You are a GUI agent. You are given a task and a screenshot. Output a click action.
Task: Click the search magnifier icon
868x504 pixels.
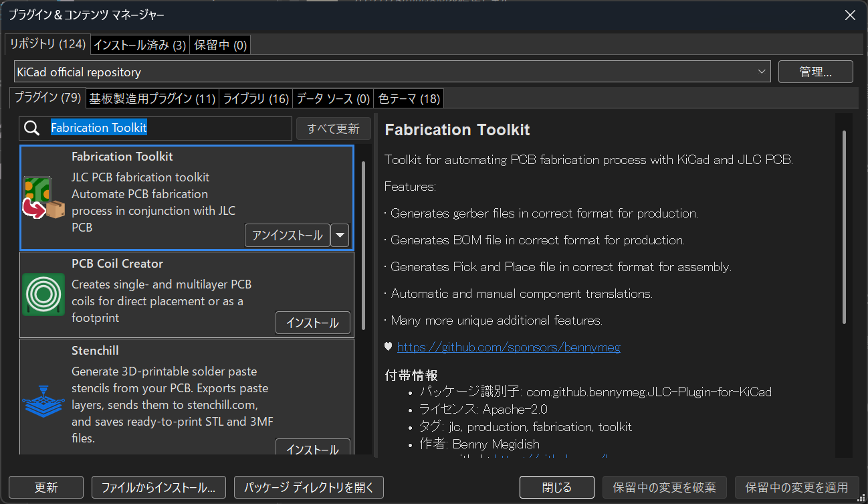point(31,129)
